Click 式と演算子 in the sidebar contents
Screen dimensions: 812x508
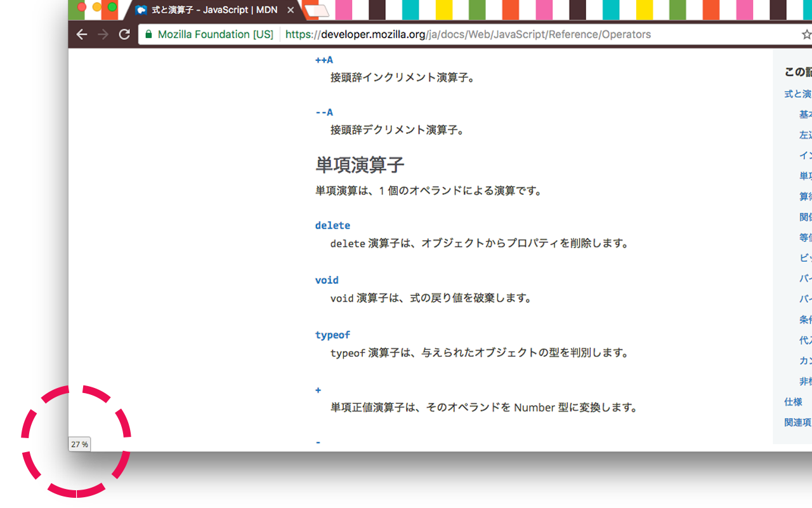click(797, 93)
